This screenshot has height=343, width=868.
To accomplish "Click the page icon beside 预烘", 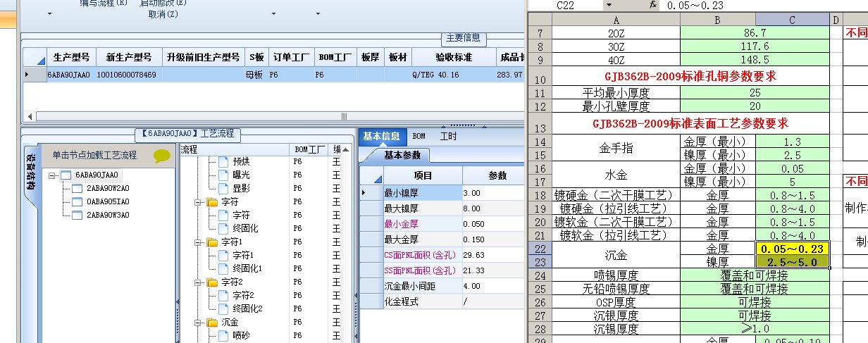I will 223,162.
